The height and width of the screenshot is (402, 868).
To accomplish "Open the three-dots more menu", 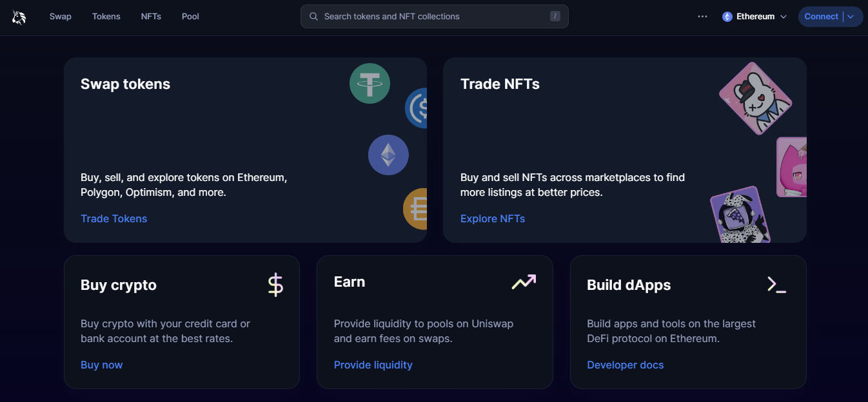I will click(x=702, y=17).
